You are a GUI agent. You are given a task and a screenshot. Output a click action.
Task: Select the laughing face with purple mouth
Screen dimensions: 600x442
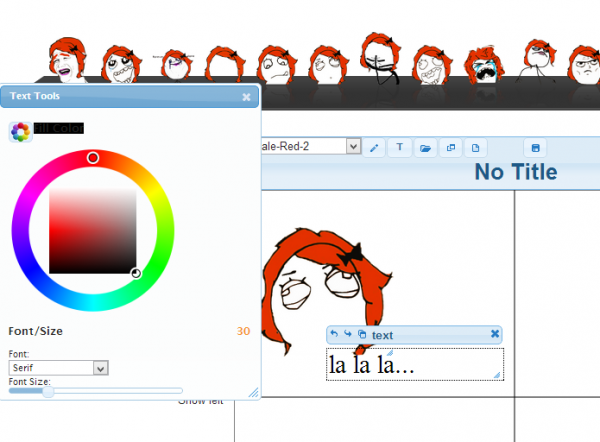tap(67, 59)
